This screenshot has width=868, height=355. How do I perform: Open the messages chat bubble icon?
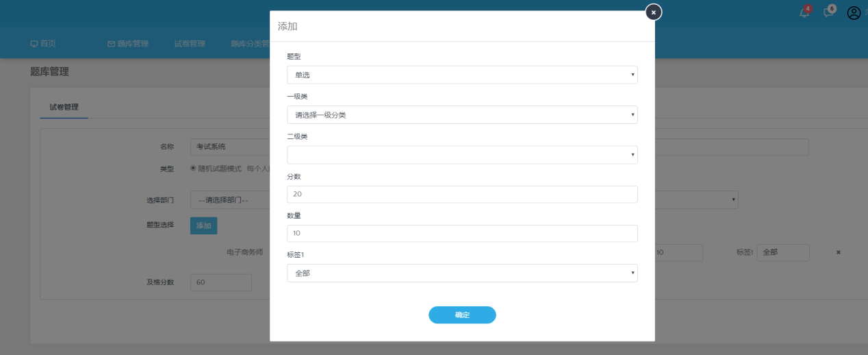click(x=828, y=13)
